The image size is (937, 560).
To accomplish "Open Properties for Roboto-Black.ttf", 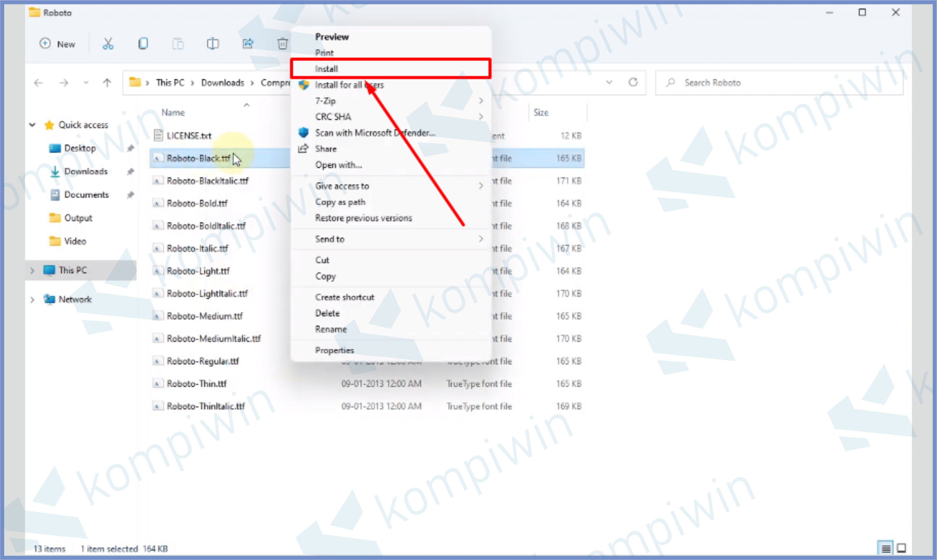I will pos(335,350).
